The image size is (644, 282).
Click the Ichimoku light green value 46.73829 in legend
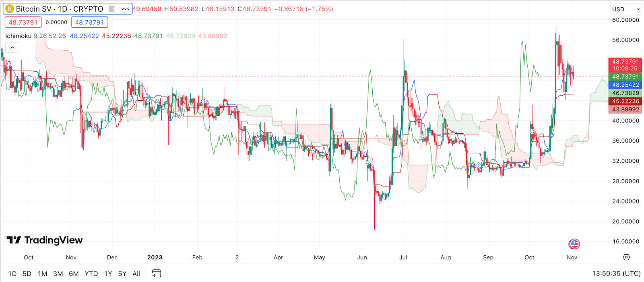tap(181, 36)
